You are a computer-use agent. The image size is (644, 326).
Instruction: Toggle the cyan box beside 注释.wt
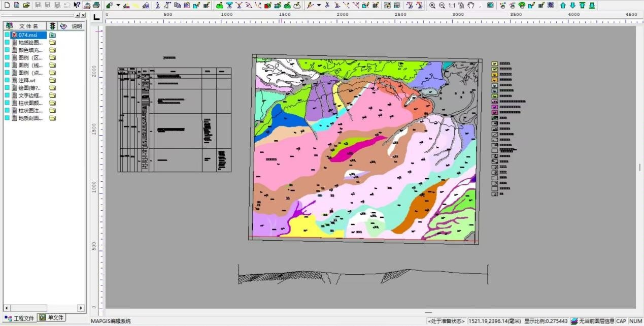pos(7,80)
